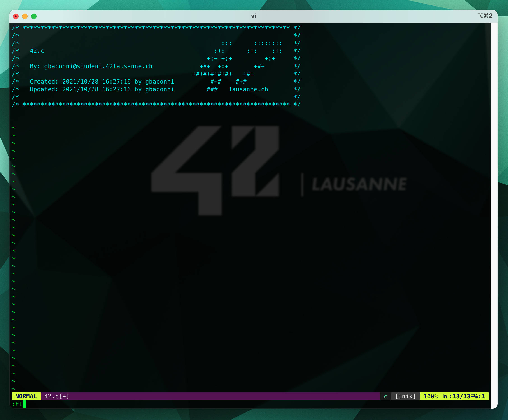Click the green zoom window button
Image resolution: width=508 pixels, height=420 pixels.
point(34,16)
